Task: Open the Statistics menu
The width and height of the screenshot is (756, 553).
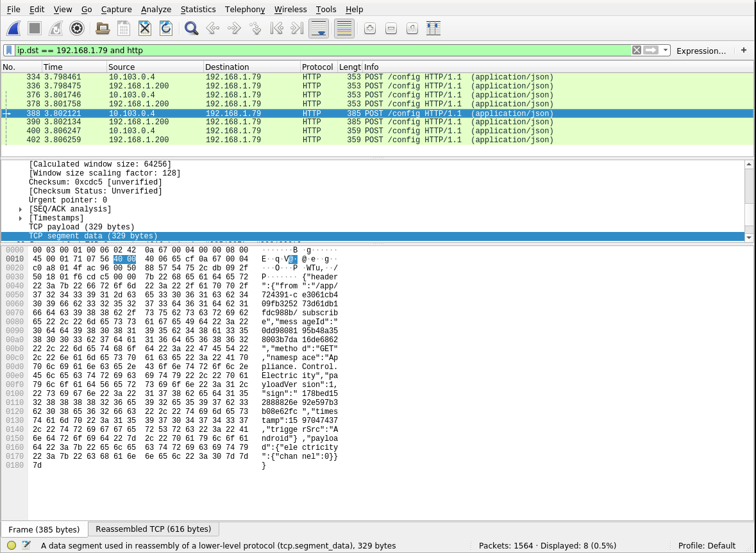Action: pos(198,9)
